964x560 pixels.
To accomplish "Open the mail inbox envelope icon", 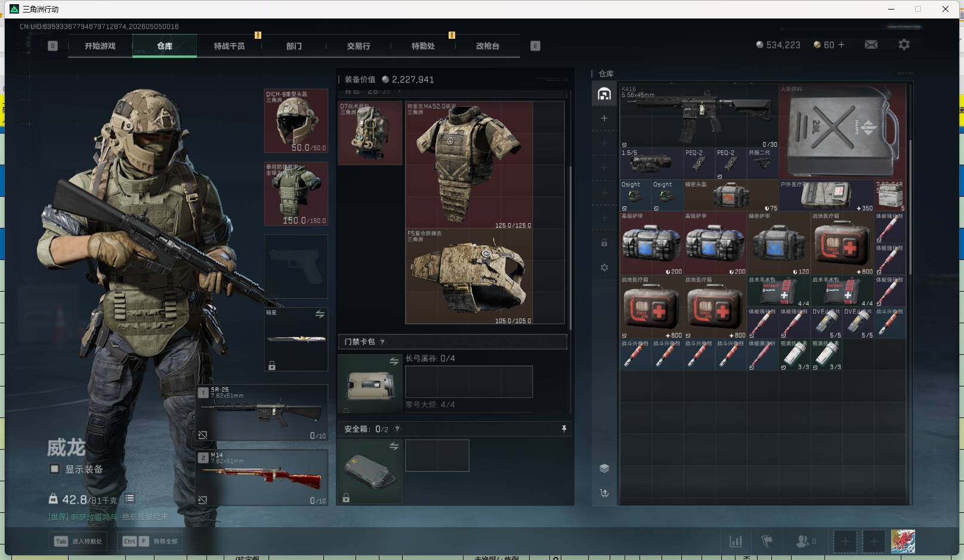I will click(871, 45).
